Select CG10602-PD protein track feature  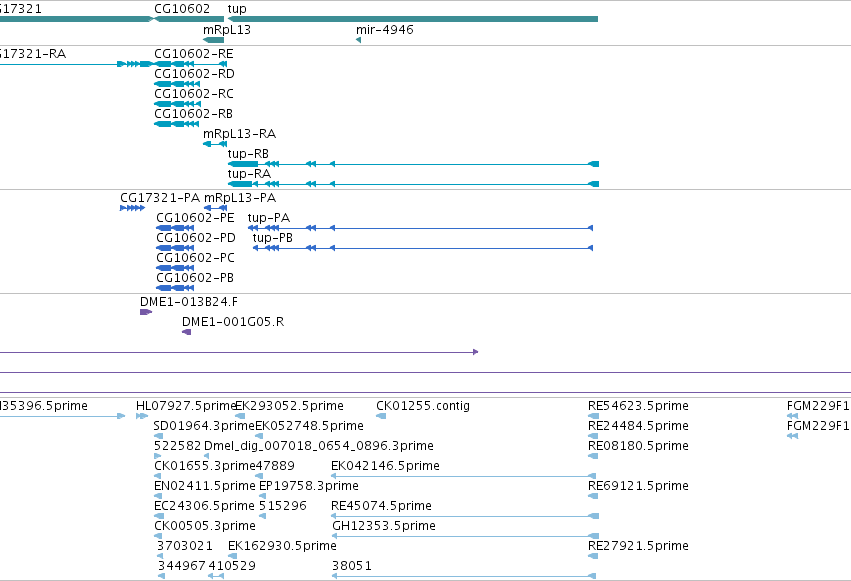175,248
